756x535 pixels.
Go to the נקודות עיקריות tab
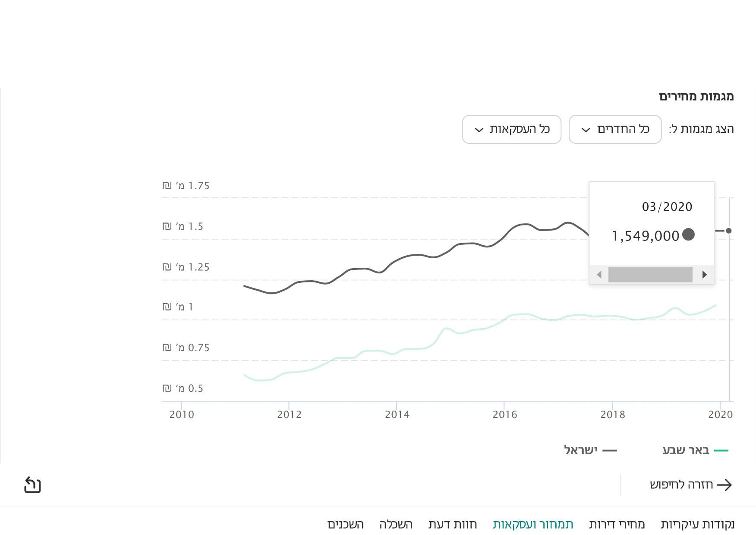pos(697,524)
